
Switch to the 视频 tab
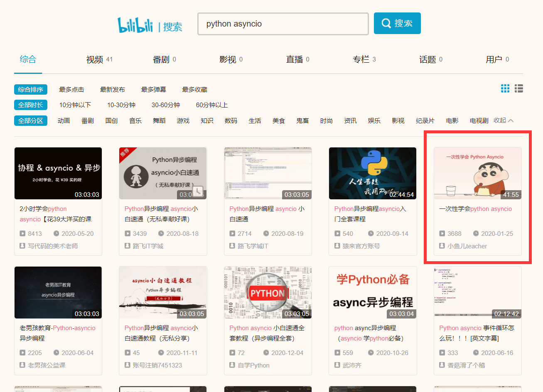[95, 59]
